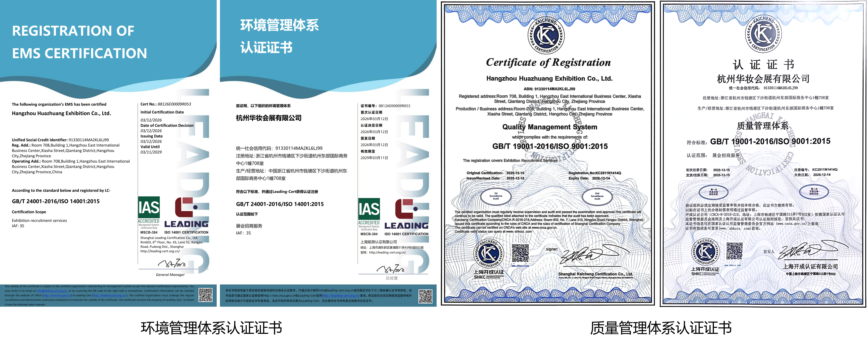
Task: Select the QR code on the English EMS certificate
Action: 205,295
